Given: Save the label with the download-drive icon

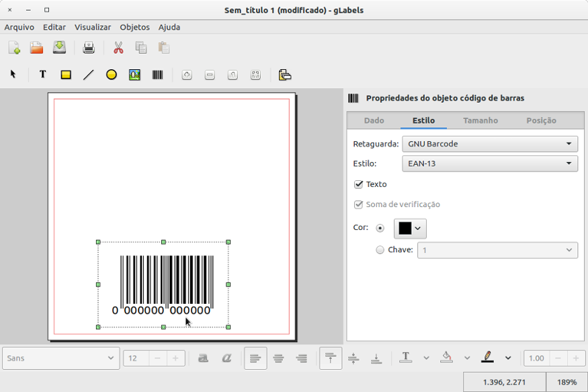Looking at the screenshot, I should 59,48.
